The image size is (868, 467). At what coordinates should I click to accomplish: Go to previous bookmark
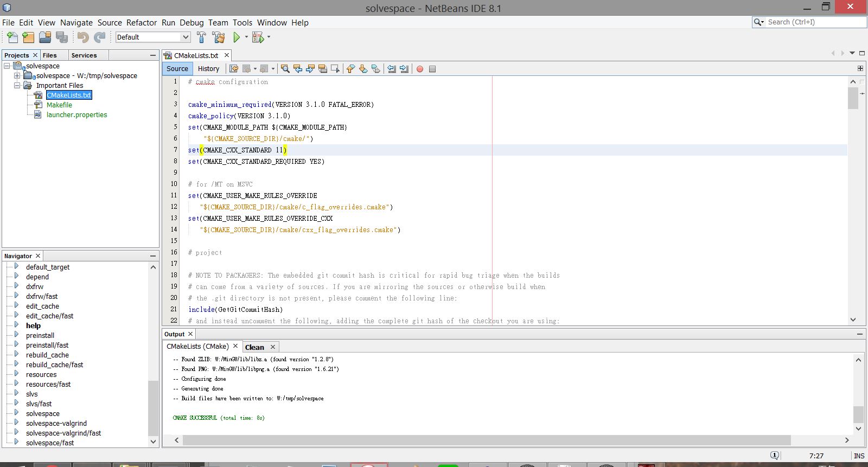[350, 69]
